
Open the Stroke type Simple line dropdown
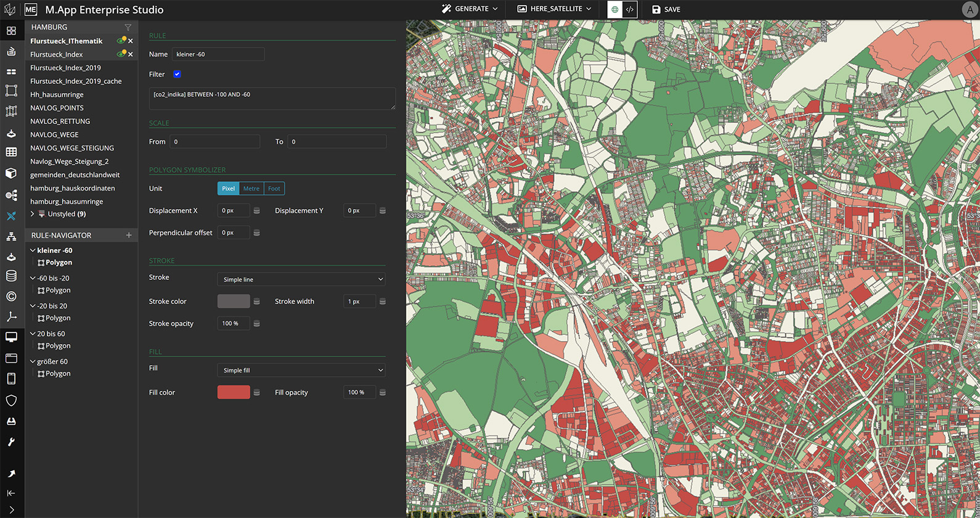301,279
